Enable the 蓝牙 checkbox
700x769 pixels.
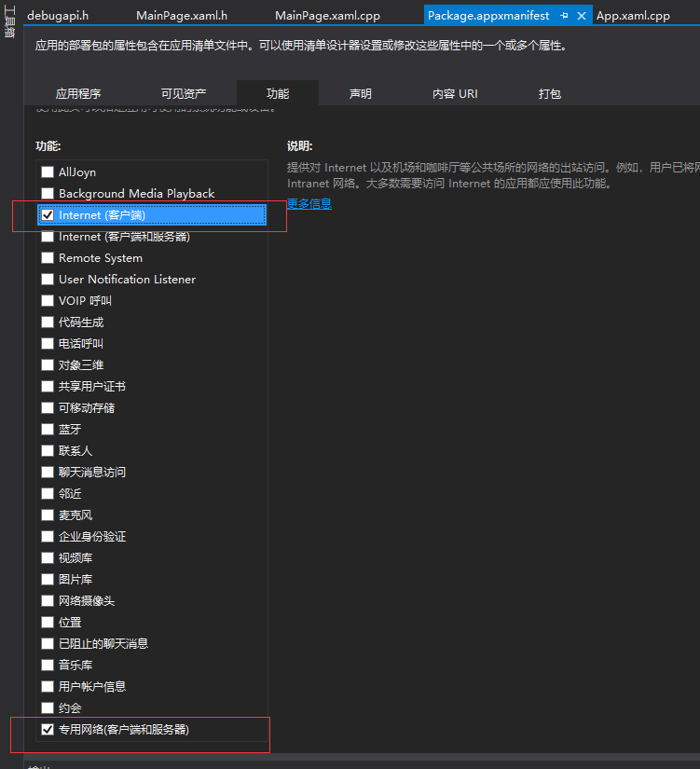[48, 430]
